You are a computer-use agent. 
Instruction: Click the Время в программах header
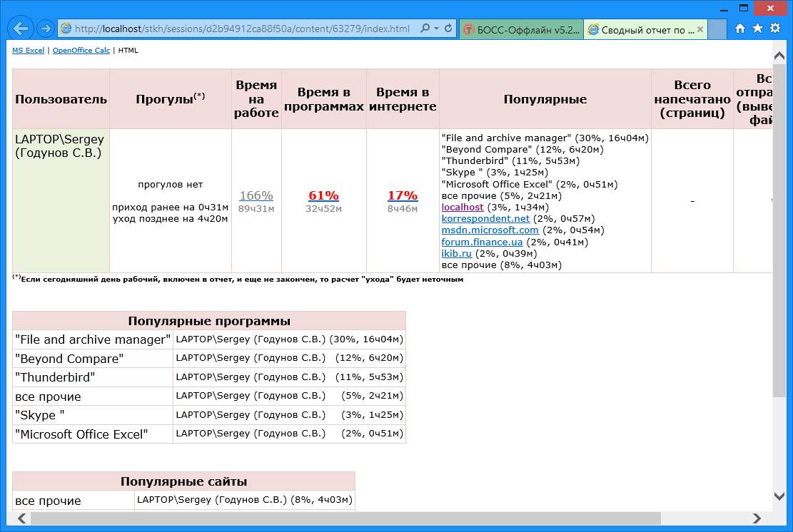323,99
